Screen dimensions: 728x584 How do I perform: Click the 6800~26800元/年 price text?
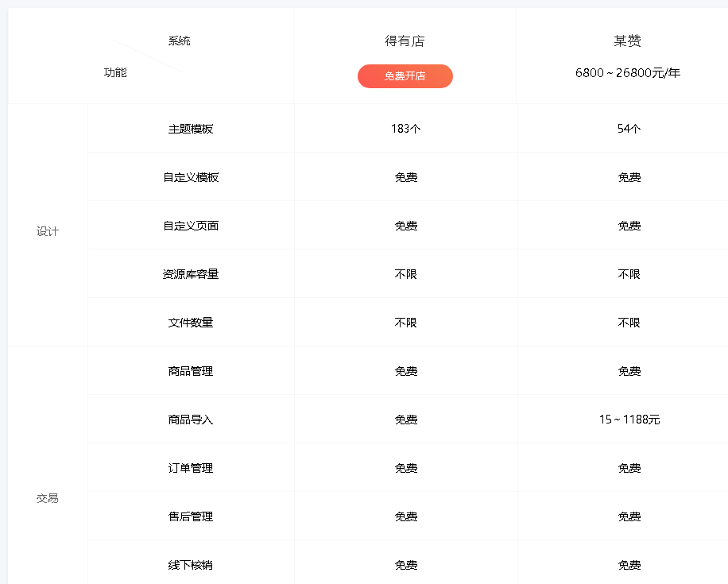[x=627, y=73]
